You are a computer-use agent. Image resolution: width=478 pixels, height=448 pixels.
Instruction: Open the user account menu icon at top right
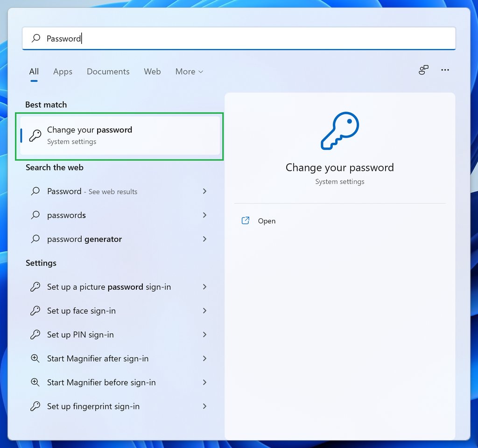point(423,70)
